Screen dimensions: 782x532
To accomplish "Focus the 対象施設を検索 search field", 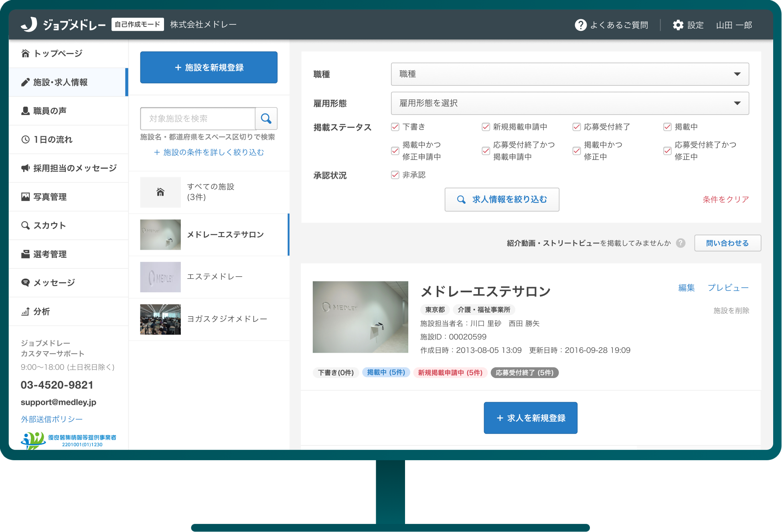I will coord(198,118).
